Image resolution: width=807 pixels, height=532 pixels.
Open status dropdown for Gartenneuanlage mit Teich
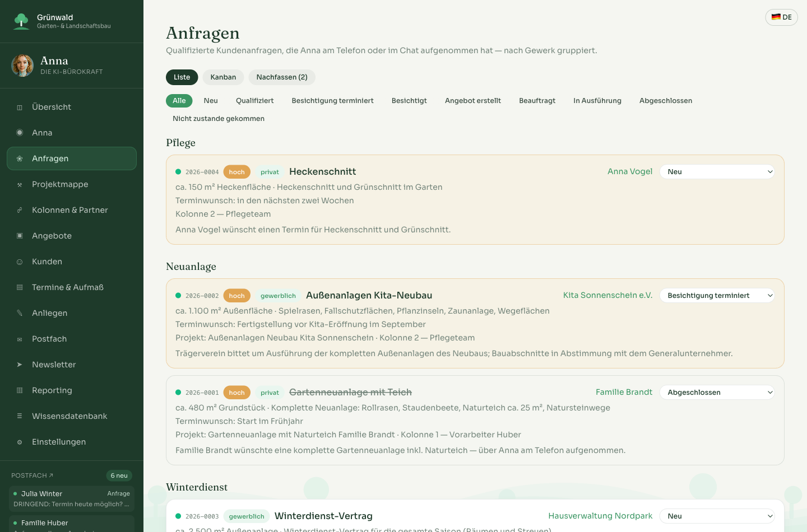(717, 392)
